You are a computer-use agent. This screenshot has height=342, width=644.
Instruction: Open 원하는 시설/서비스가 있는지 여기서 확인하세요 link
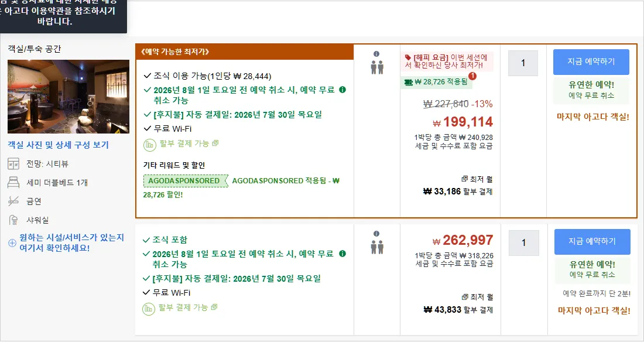tap(71, 243)
